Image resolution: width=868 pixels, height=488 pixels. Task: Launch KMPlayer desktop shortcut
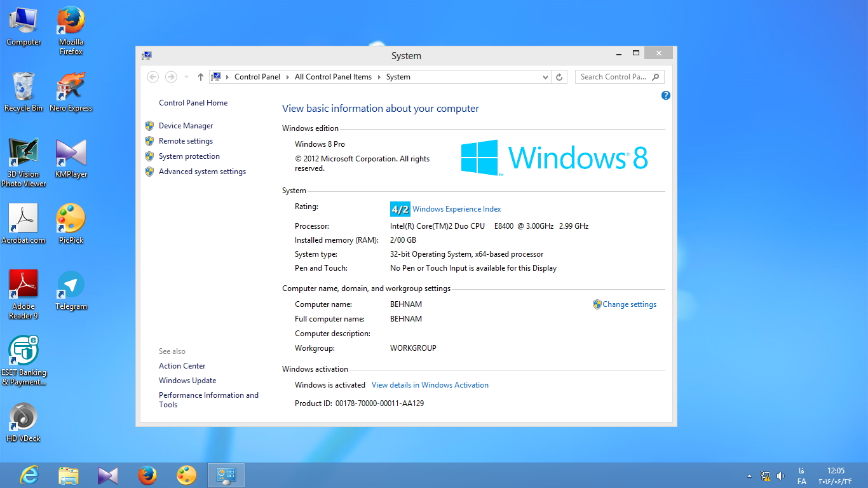pos(71,158)
